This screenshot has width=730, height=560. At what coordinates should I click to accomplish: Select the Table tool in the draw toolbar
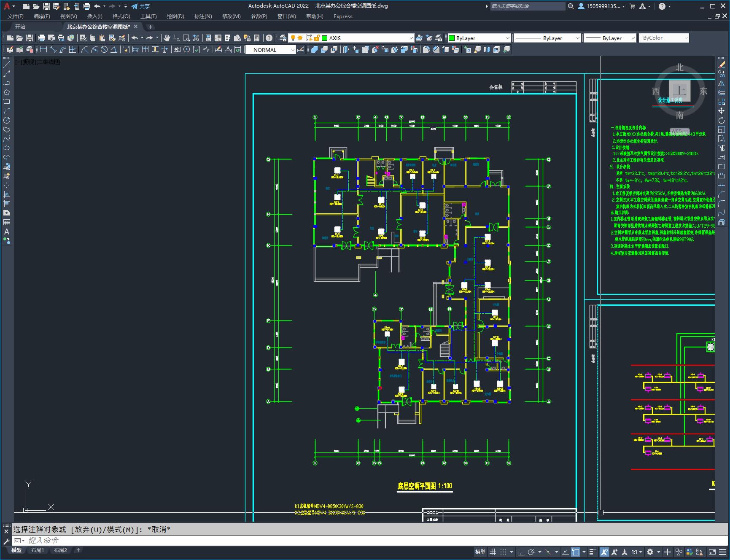7,222
